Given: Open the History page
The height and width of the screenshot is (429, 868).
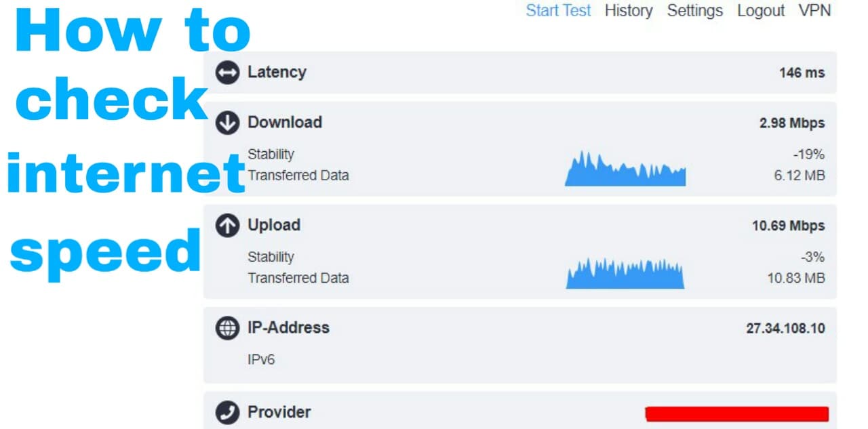Looking at the screenshot, I should click(x=629, y=10).
